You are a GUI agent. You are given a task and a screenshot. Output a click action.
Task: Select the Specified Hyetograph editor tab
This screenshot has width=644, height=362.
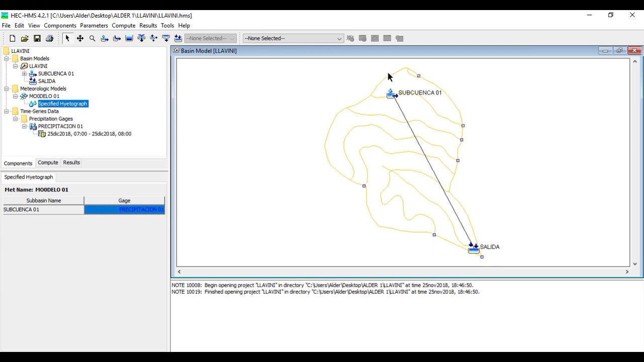click(29, 177)
